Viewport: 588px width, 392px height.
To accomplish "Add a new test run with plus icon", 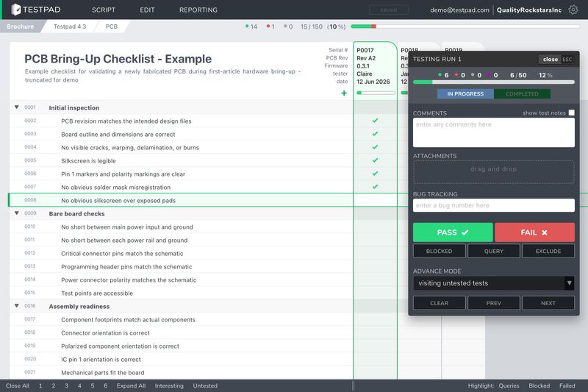I will coord(344,93).
